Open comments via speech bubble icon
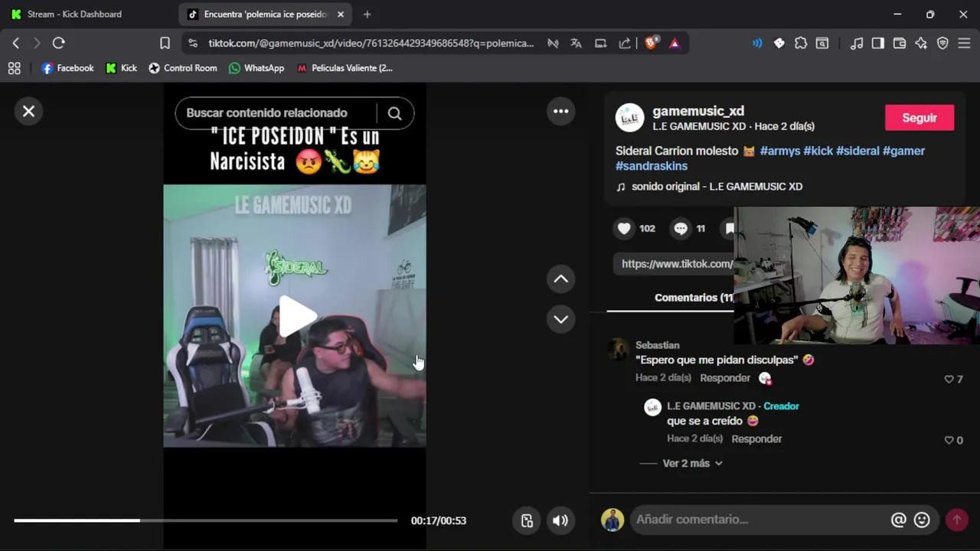 tap(681, 228)
